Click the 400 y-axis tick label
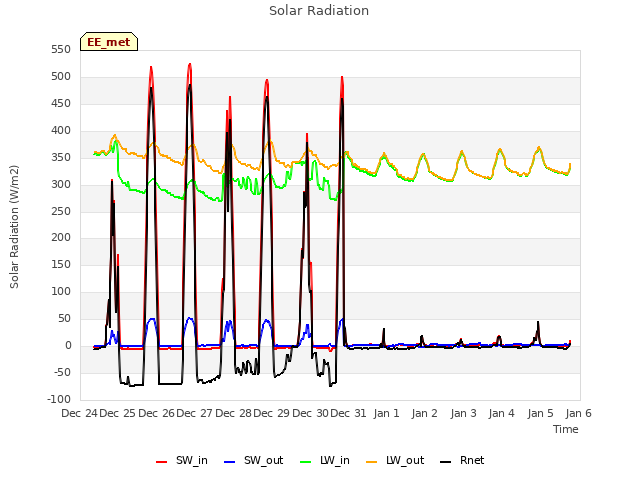Viewport: 640px width, 480px height. coord(61,131)
